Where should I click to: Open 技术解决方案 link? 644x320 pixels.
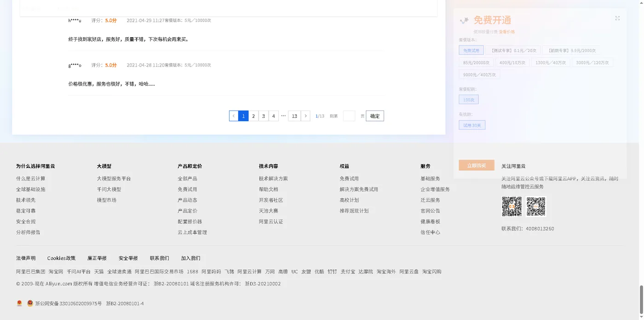click(273, 179)
